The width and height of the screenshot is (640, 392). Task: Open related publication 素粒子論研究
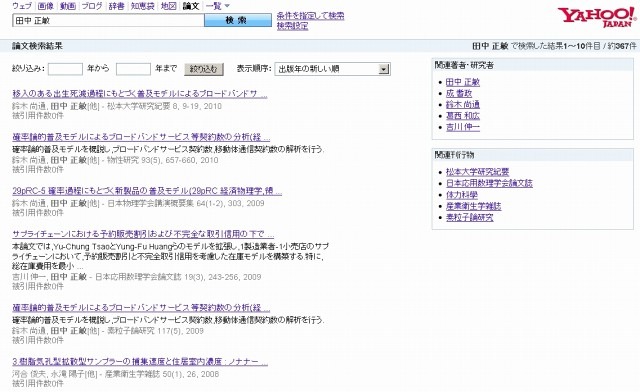click(x=469, y=217)
